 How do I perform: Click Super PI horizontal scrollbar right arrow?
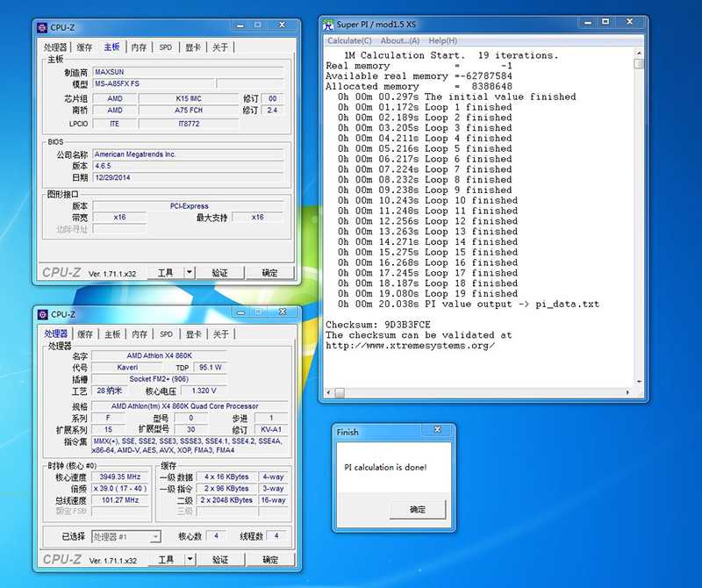click(627, 393)
